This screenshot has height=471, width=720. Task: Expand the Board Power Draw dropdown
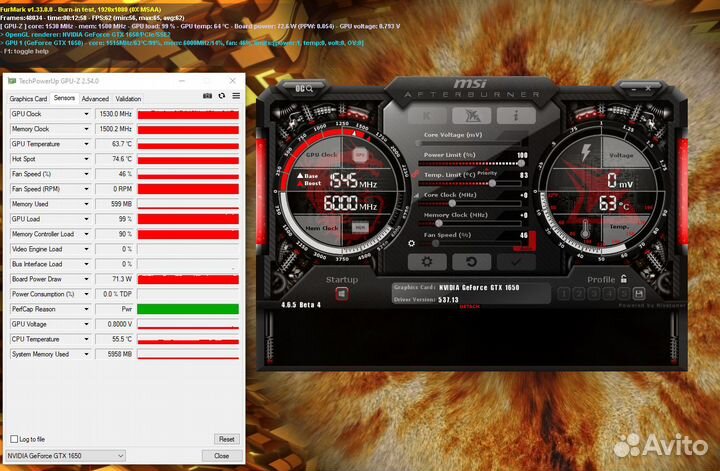[86, 279]
